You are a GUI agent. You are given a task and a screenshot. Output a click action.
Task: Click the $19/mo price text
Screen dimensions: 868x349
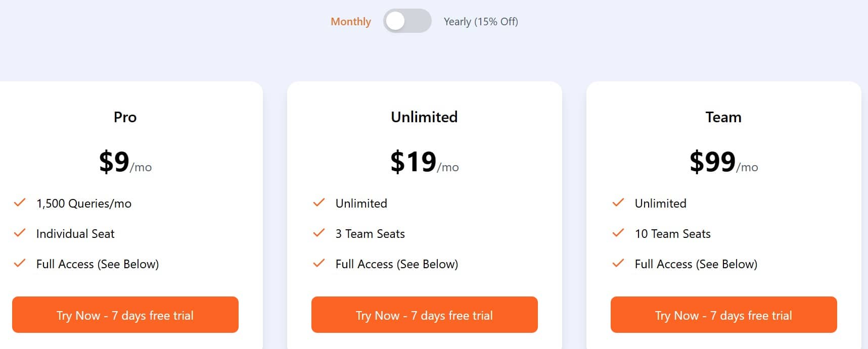(x=424, y=162)
